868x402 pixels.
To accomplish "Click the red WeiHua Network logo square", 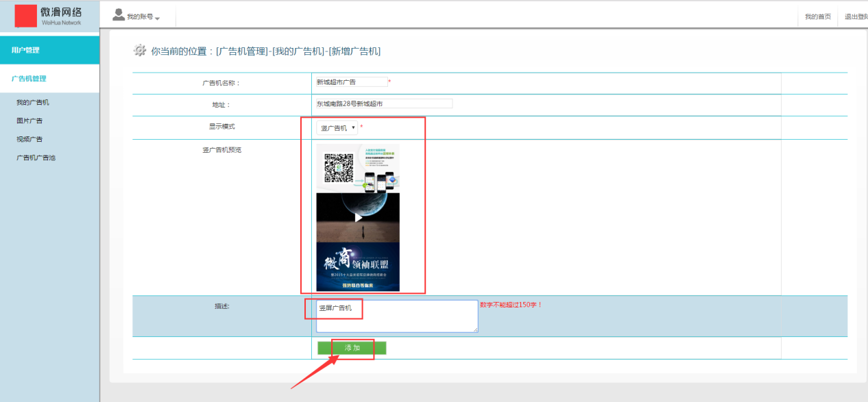I will [25, 16].
